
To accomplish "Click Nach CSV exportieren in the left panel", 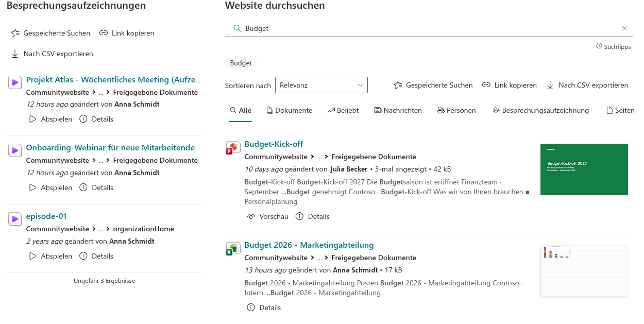I will coord(52,54).
